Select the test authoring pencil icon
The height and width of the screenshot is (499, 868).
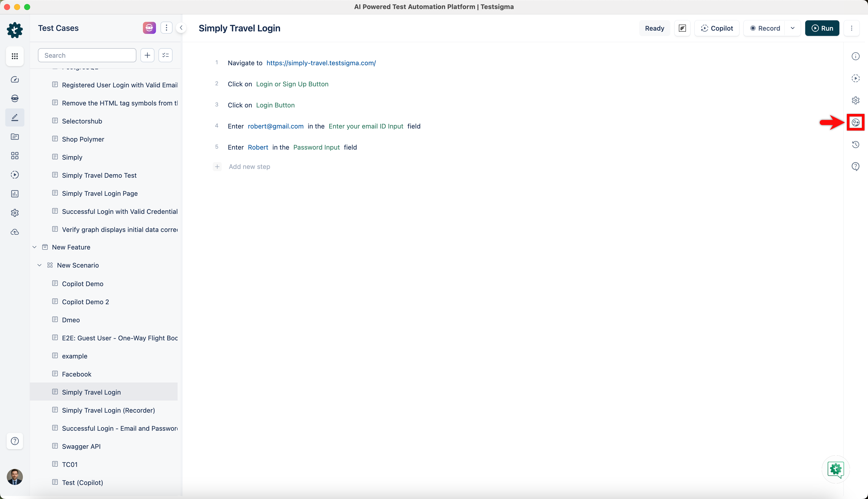pyautogui.click(x=15, y=117)
